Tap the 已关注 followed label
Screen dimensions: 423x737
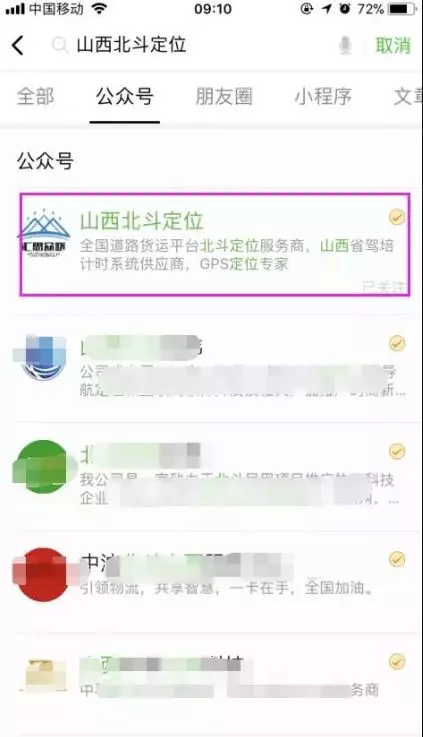(x=384, y=286)
